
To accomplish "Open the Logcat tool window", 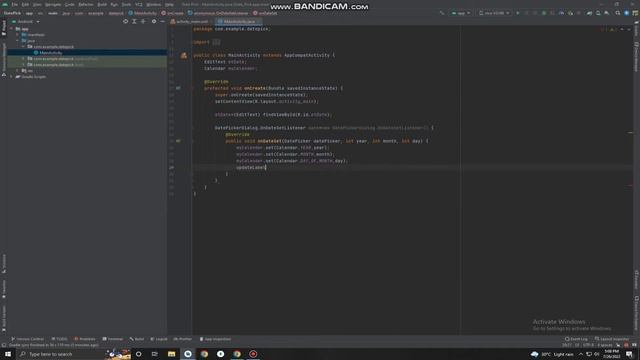I will pyautogui.click(x=159, y=339).
